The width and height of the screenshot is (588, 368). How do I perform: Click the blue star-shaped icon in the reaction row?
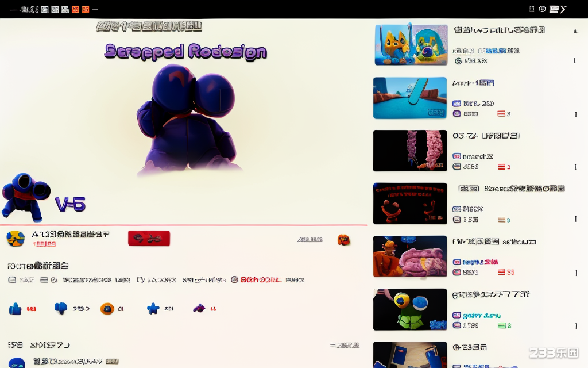pyautogui.click(x=153, y=309)
